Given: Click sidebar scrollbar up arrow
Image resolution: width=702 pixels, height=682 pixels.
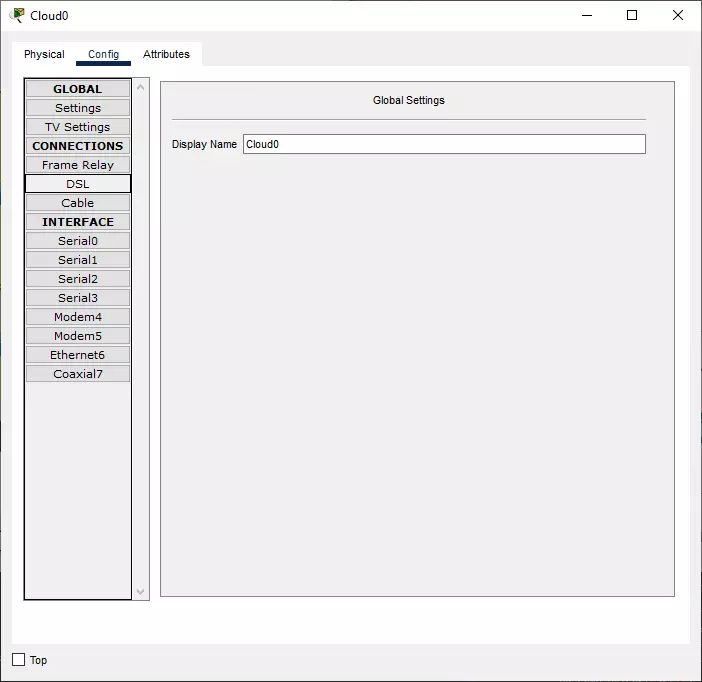Looking at the screenshot, I should click(141, 87).
